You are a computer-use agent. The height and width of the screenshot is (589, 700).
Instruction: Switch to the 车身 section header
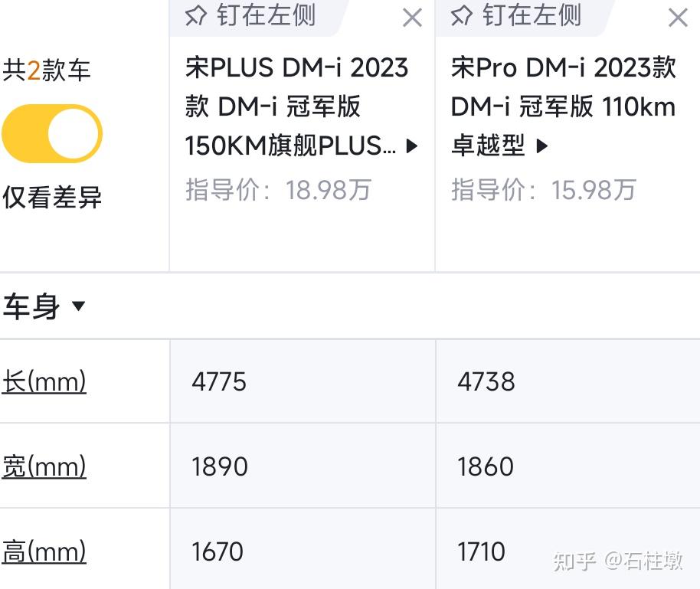pyautogui.click(x=31, y=306)
